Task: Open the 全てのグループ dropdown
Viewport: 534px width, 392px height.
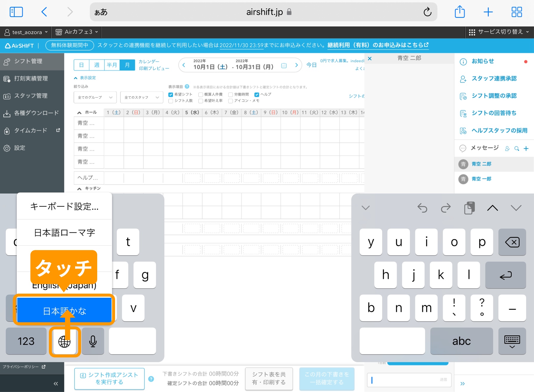Action: coord(95,97)
